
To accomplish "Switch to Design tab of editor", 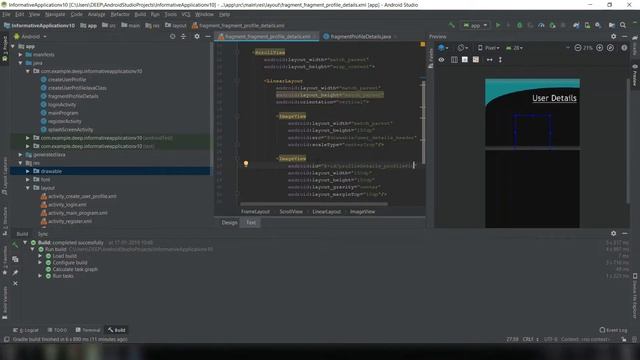I will click(229, 222).
